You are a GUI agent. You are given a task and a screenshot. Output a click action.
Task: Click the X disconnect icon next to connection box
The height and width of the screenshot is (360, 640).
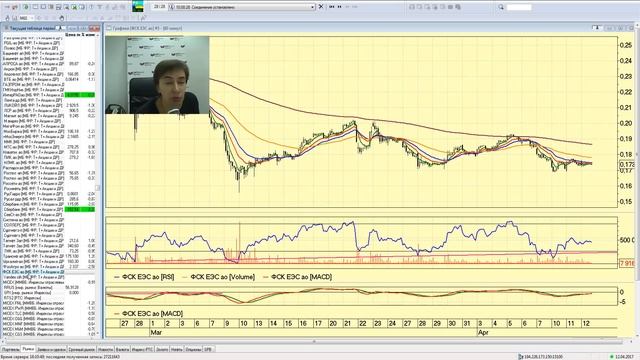tap(321, 7)
